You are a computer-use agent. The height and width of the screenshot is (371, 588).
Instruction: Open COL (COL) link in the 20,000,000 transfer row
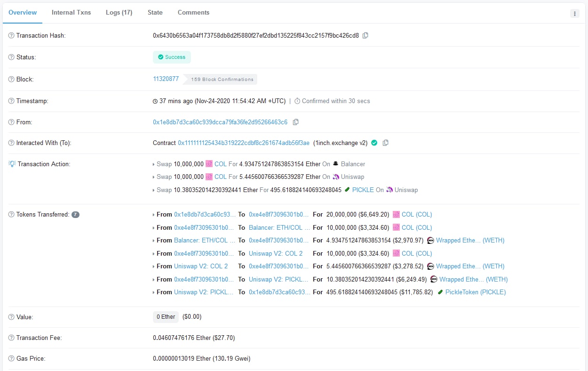tap(417, 214)
